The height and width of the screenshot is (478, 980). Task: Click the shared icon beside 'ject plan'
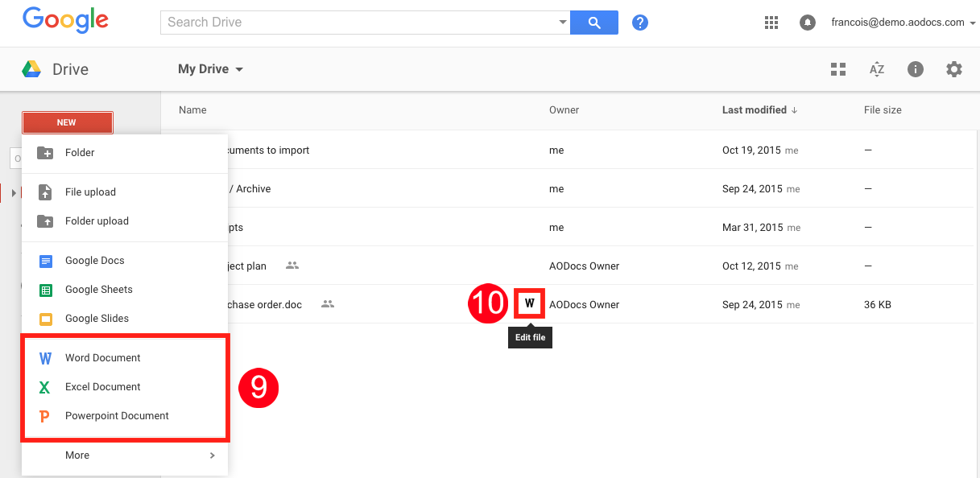tap(292, 266)
